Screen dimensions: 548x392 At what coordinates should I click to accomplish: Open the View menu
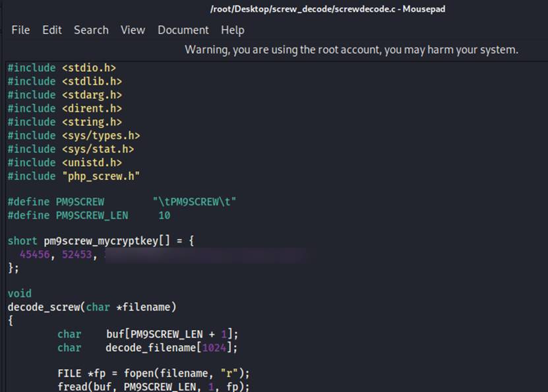click(133, 30)
